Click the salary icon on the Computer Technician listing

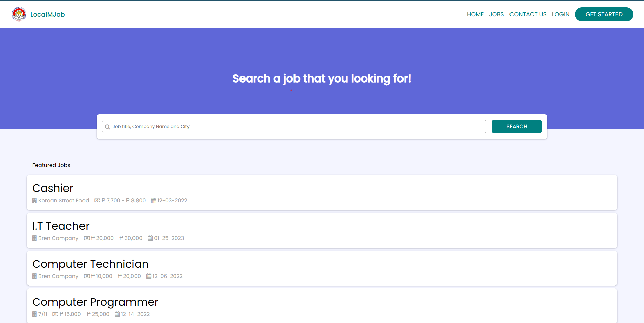point(87,276)
